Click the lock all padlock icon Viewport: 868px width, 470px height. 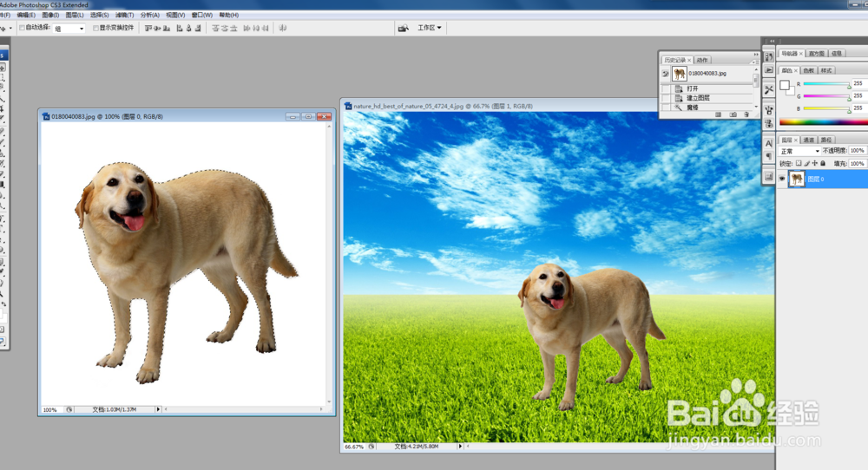[x=825, y=163]
